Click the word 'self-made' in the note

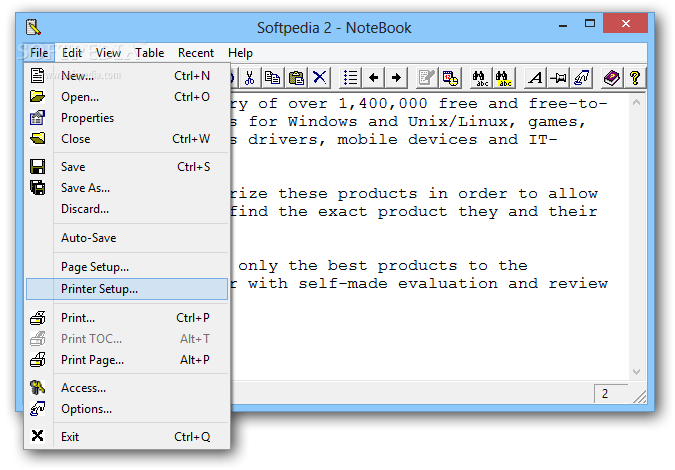click(343, 284)
